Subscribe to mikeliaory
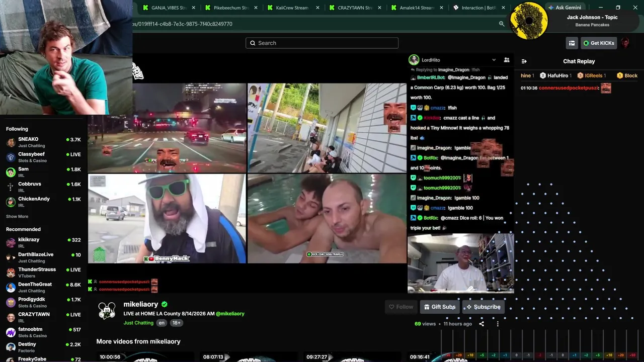This screenshot has width=644, height=362. [x=483, y=307]
